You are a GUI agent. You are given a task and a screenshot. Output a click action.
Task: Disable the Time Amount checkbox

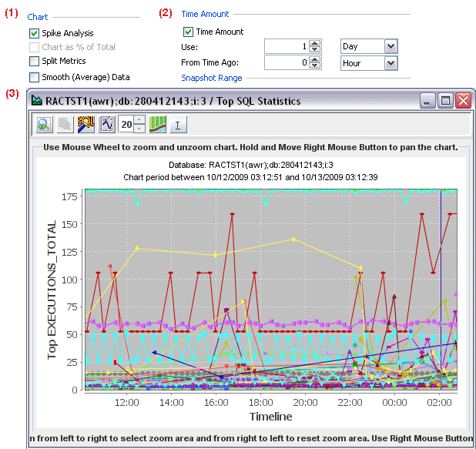(189, 32)
